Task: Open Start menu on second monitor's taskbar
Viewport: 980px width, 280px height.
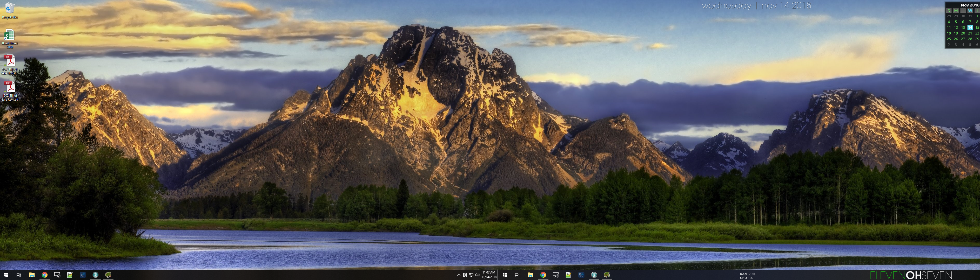Action: click(505, 275)
